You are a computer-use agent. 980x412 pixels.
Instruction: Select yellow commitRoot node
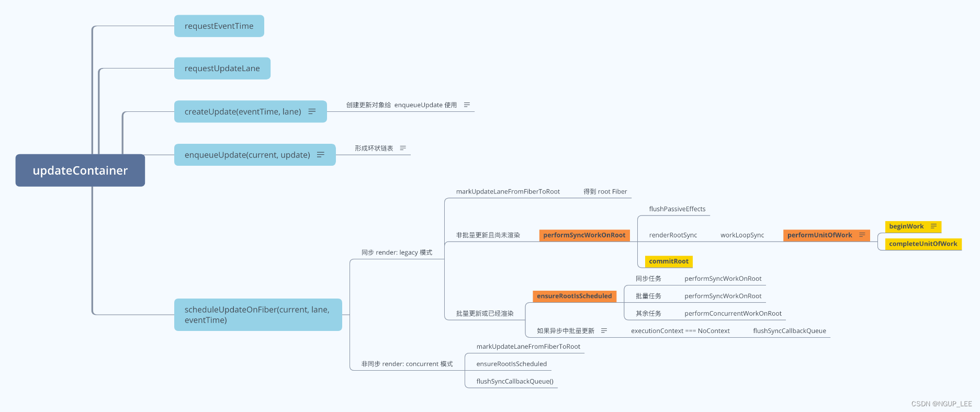pos(669,261)
